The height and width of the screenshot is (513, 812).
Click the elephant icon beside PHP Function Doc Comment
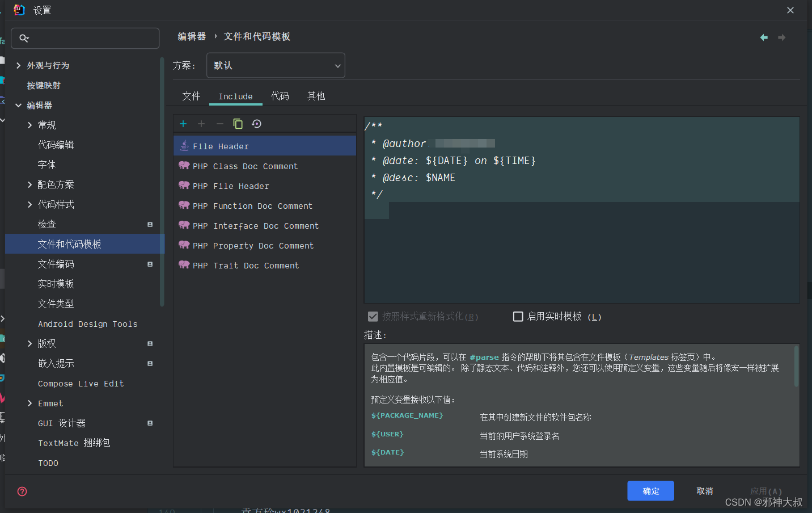(x=184, y=205)
